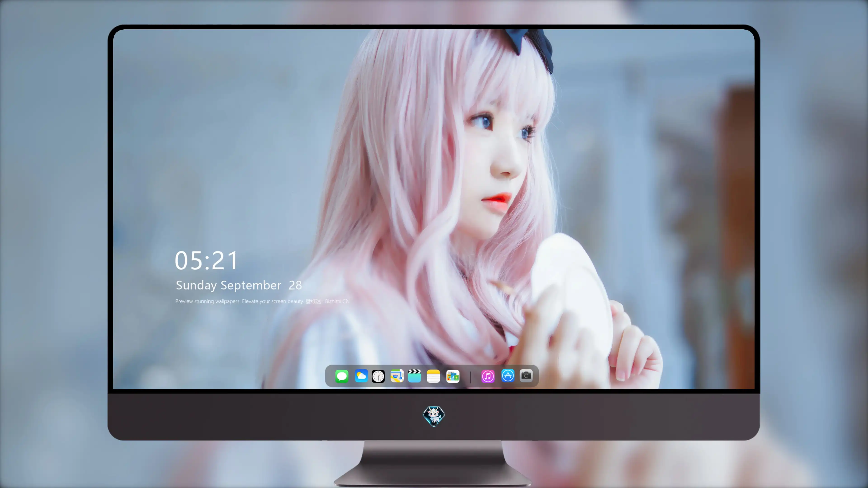Open the green Messages app in the dock
This screenshot has width=868, height=488.
[342, 376]
